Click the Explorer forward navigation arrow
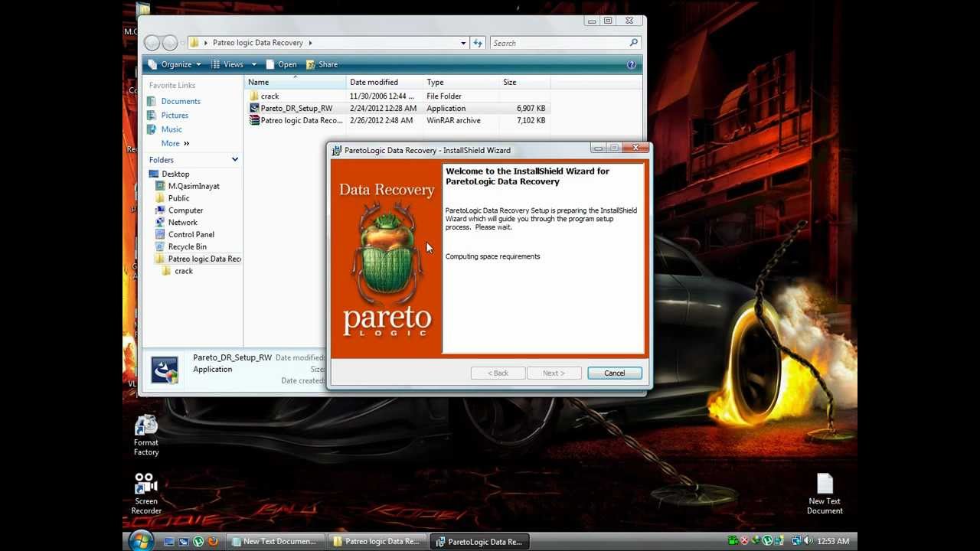The height and width of the screenshot is (551, 980). click(170, 43)
